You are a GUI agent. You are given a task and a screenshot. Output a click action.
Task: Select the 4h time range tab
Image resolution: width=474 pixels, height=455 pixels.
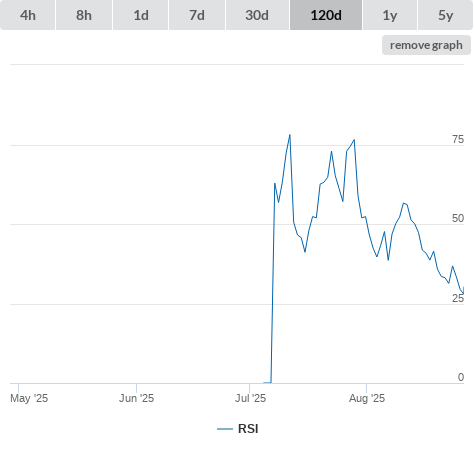pos(28,15)
